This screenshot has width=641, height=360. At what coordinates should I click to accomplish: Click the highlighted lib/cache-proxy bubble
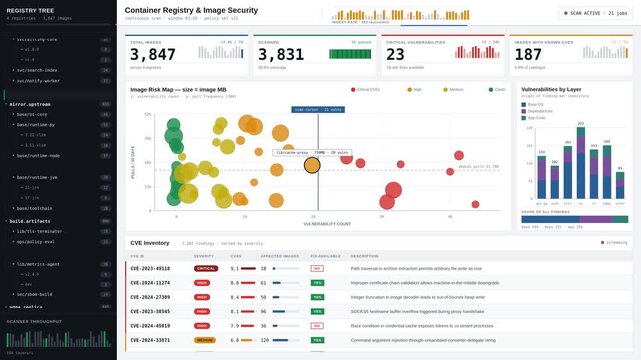point(312,165)
